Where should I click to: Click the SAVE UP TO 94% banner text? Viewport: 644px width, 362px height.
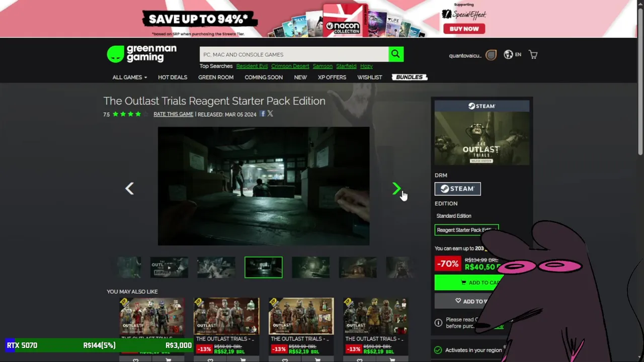tap(200, 19)
